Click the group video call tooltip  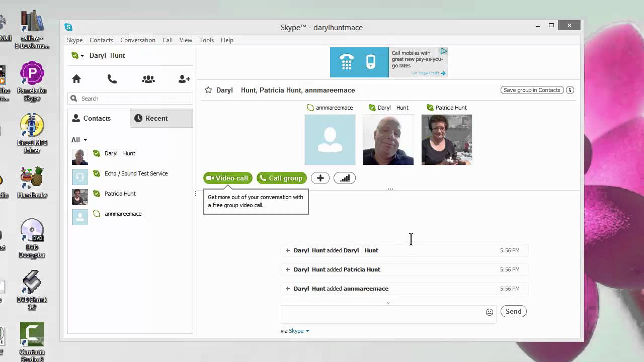256,201
